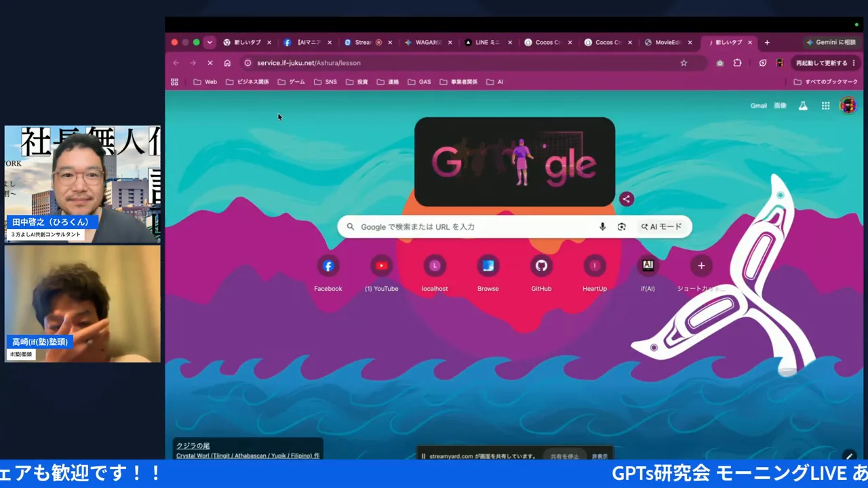Close the MovieEdit tab
The height and width of the screenshot is (488, 868).
click(x=690, y=42)
